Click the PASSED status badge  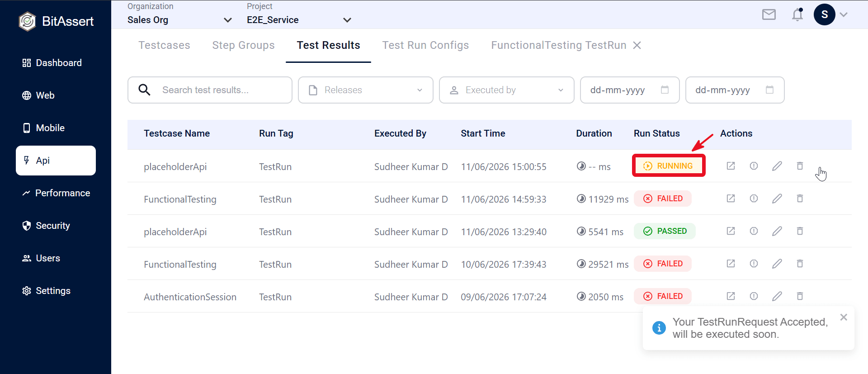click(665, 231)
